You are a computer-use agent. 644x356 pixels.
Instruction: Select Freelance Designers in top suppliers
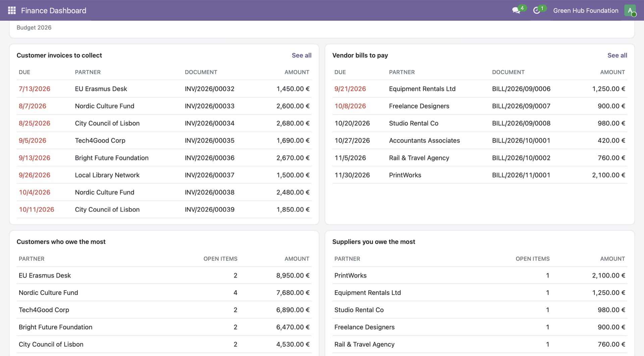coord(365,327)
